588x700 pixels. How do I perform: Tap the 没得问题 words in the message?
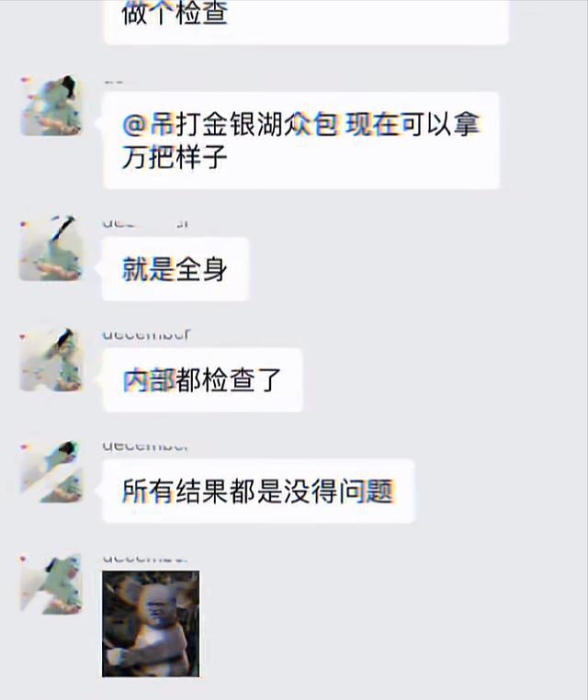tap(338, 491)
